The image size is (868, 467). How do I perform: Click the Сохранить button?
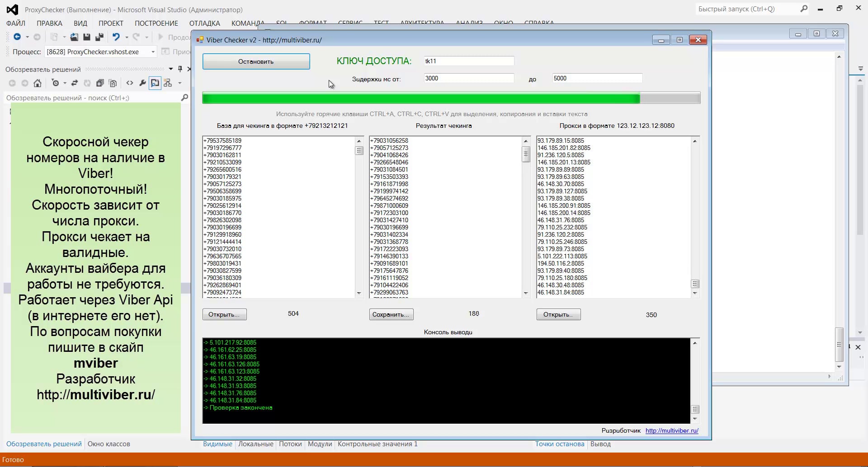click(x=391, y=314)
